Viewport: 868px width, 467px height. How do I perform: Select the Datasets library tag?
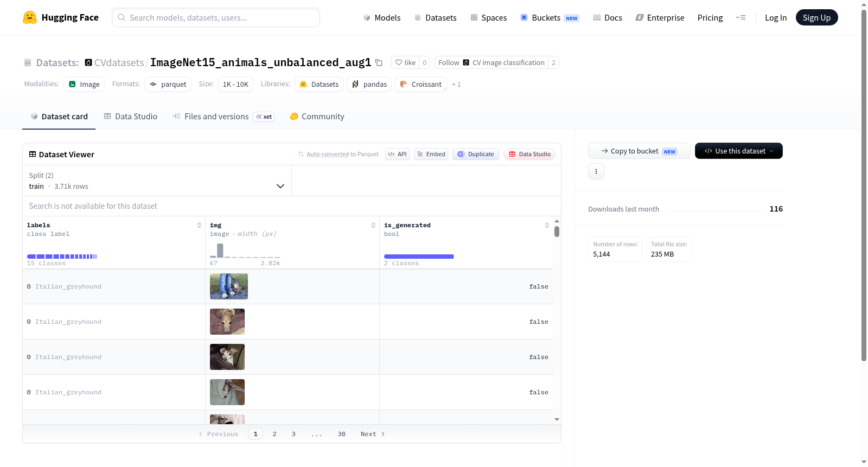319,84
